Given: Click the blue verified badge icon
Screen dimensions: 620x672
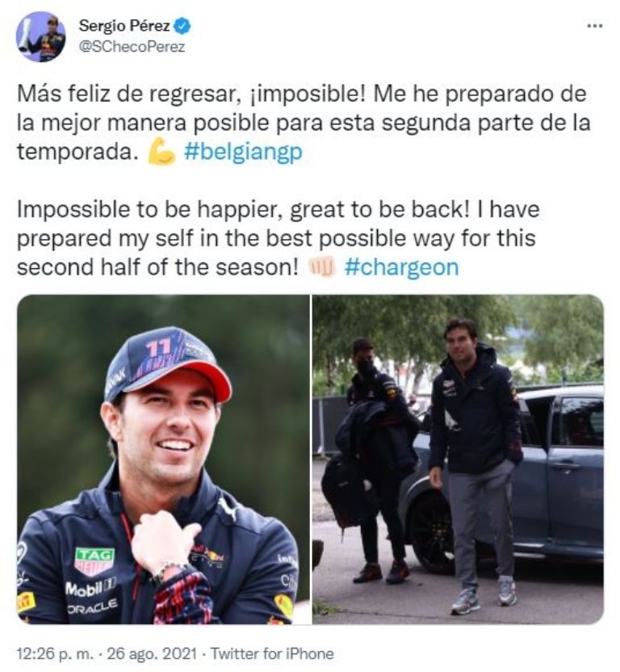Looking at the screenshot, I should [x=183, y=27].
